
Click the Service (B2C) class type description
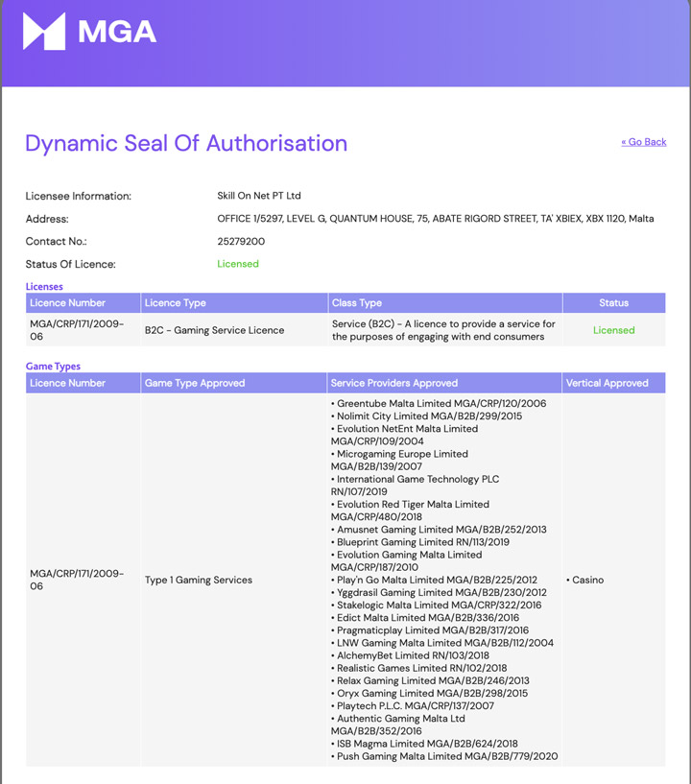coord(443,330)
